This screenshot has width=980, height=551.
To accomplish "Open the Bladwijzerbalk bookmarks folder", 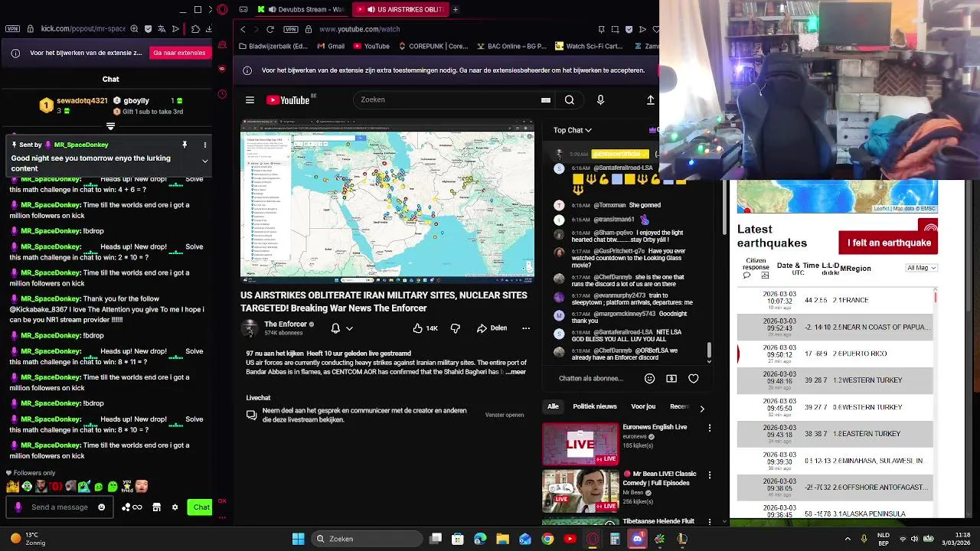I will click(273, 46).
